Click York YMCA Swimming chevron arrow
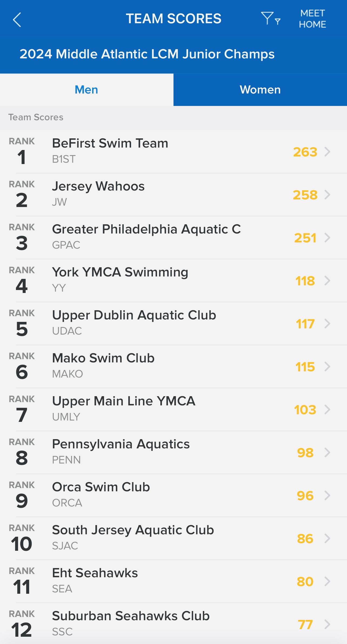Image resolution: width=347 pixels, height=644 pixels. point(328,281)
